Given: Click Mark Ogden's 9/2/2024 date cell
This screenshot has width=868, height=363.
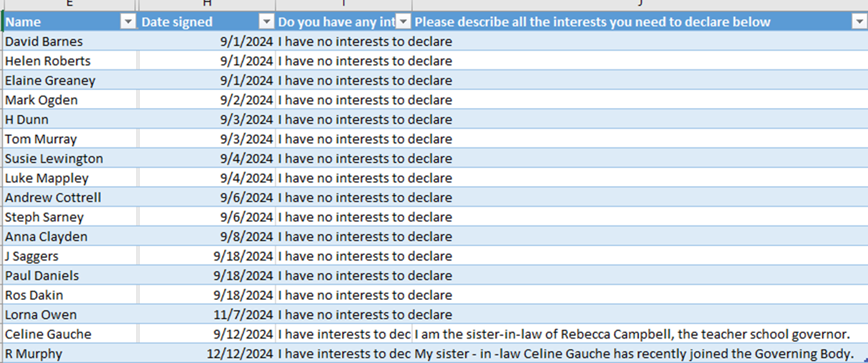Looking at the screenshot, I should click(207, 100).
